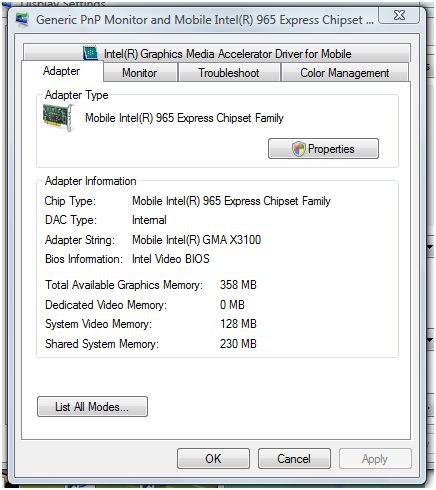Switch to the Monitor tab
The width and height of the screenshot is (436, 490).
tap(140, 72)
